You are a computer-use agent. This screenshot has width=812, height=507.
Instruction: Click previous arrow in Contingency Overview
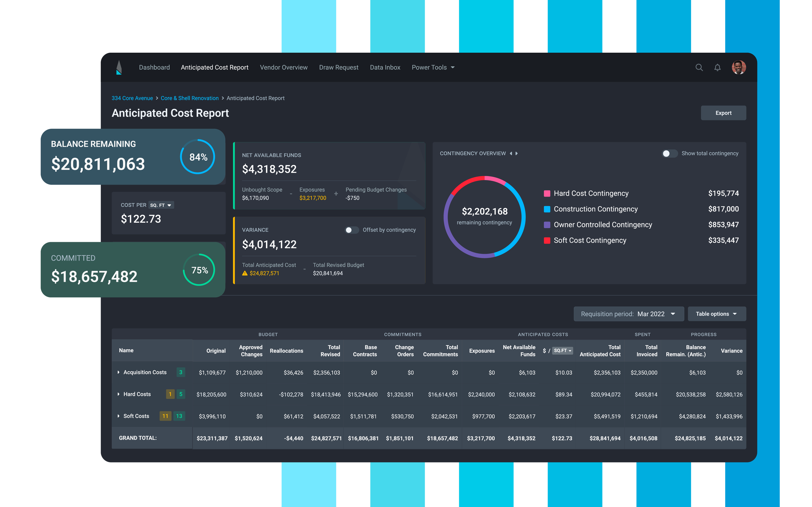(x=511, y=153)
